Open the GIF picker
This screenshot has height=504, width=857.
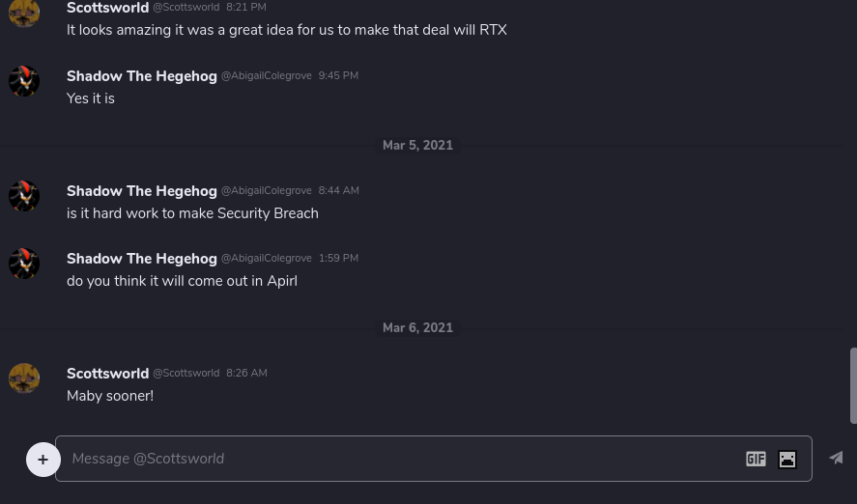(756, 460)
